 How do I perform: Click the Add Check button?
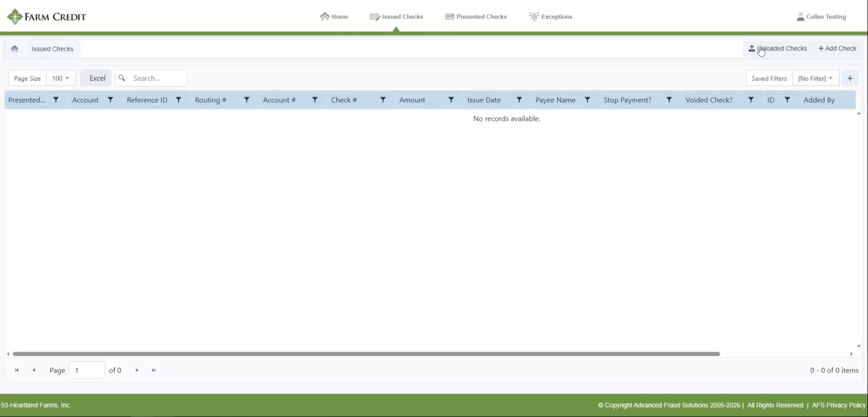click(837, 49)
